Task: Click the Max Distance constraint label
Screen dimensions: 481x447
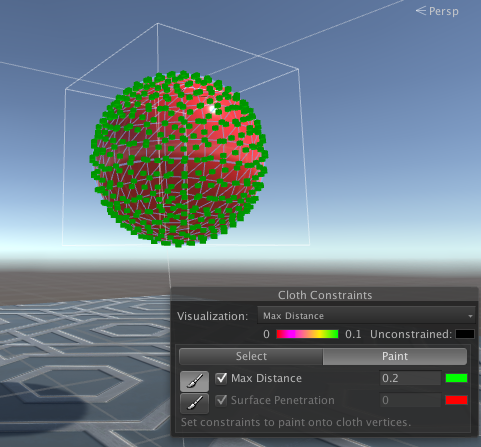Action: (x=266, y=378)
